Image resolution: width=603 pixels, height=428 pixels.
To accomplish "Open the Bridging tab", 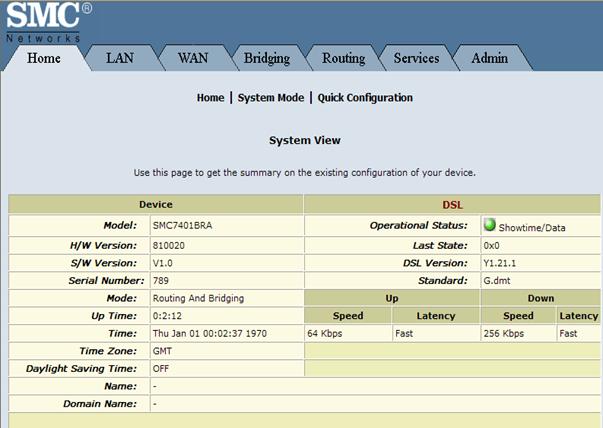I will [x=267, y=58].
